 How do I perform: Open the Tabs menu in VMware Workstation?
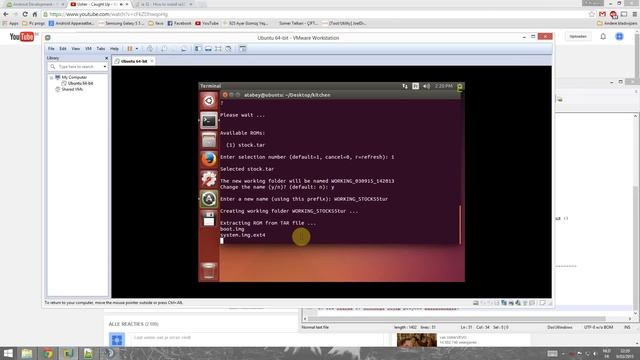click(101, 49)
